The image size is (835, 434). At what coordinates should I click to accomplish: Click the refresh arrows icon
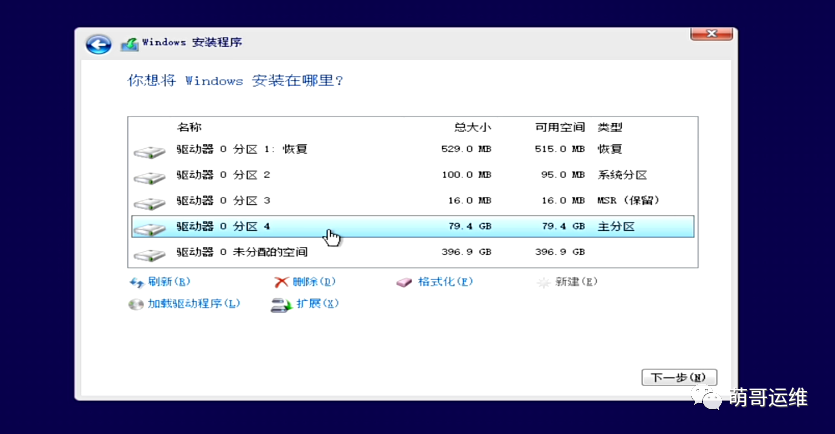pos(137,282)
